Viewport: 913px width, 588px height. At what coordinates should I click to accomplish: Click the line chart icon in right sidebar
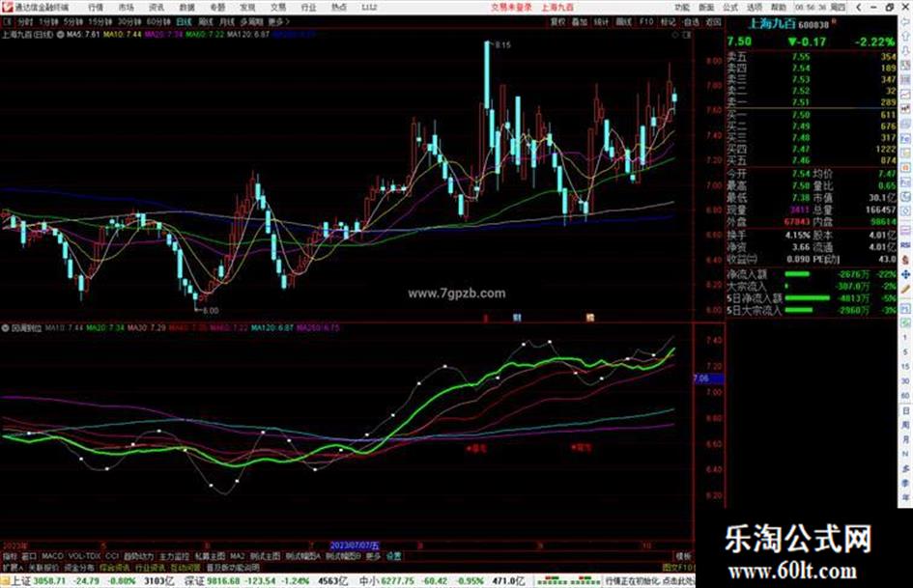point(906,95)
